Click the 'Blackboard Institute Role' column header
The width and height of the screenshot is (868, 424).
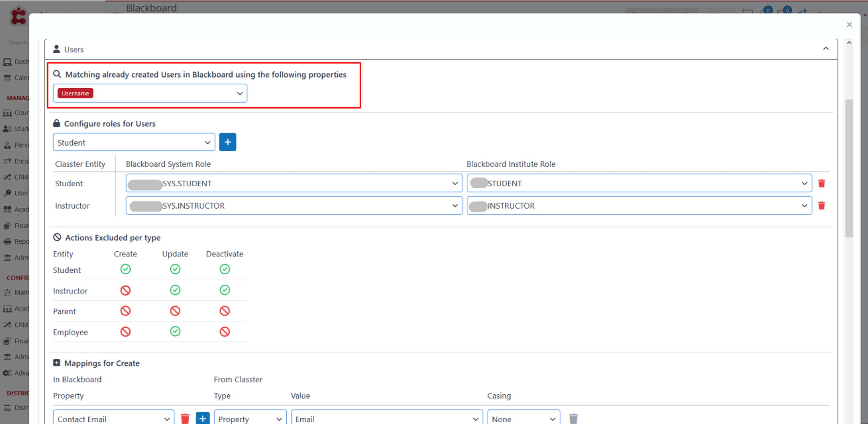tap(511, 164)
